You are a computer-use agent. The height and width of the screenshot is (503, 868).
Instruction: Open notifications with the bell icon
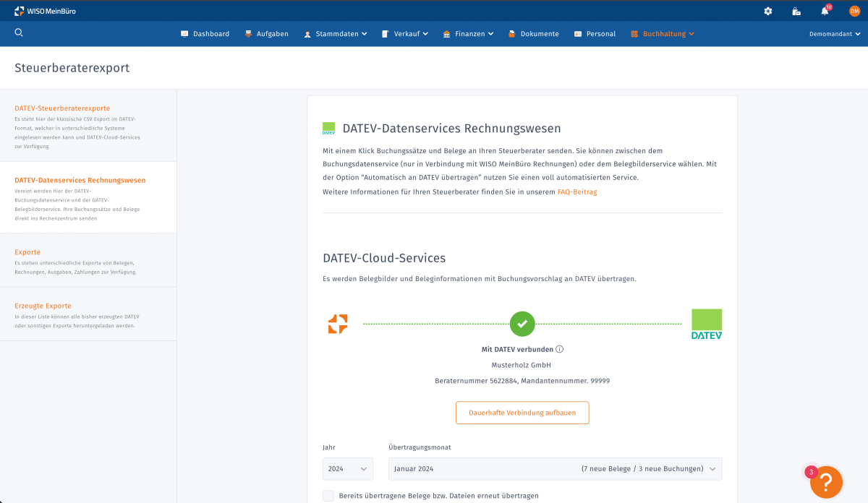click(x=825, y=11)
